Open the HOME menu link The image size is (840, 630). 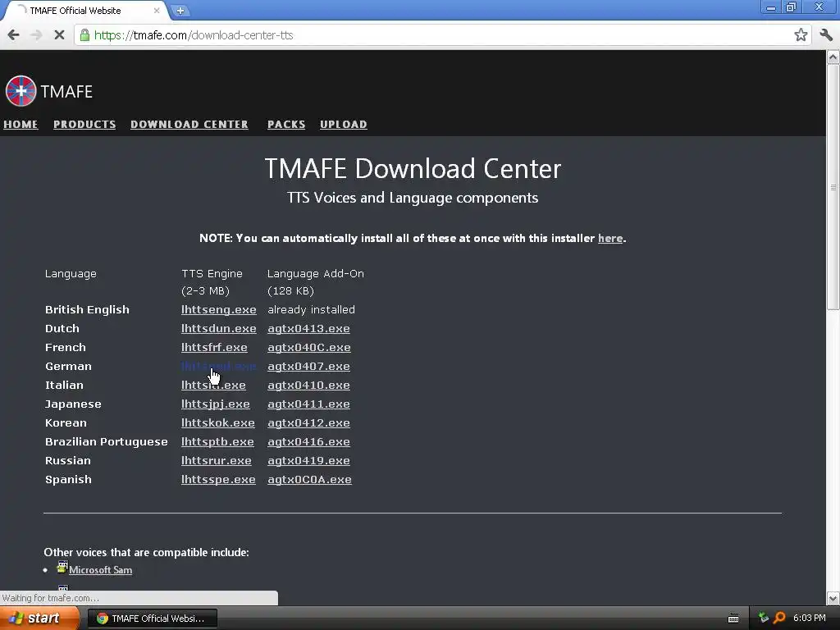(21, 125)
